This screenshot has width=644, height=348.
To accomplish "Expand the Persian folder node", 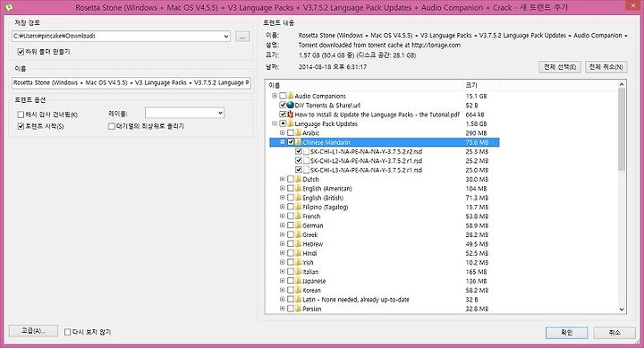I will coord(282,309).
